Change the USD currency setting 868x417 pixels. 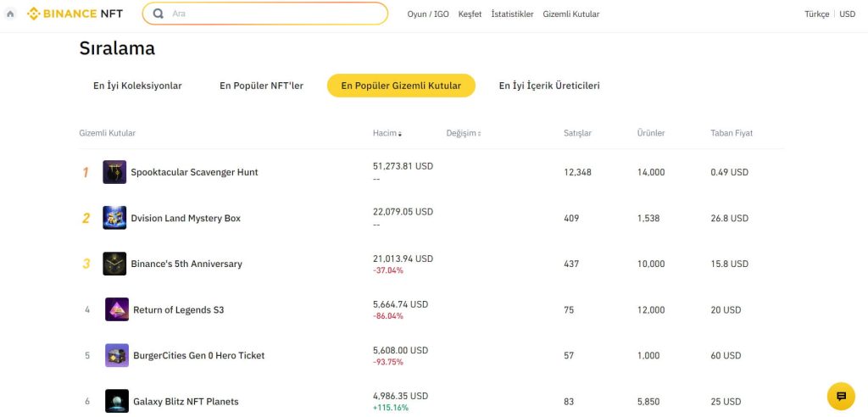coord(847,14)
